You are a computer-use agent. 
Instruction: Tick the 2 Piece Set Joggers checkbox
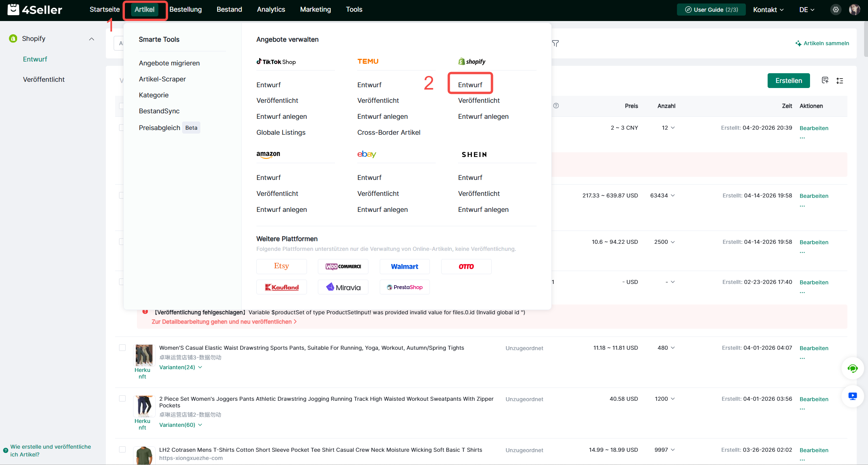(122, 399)
